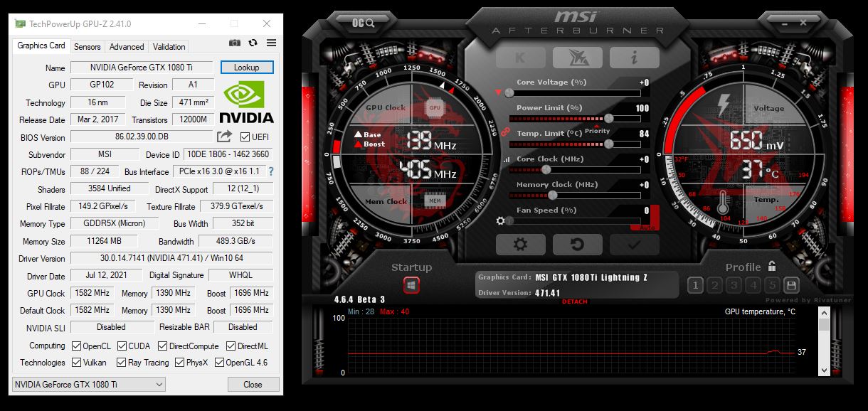Click the Lookup button

click(247, 68)
